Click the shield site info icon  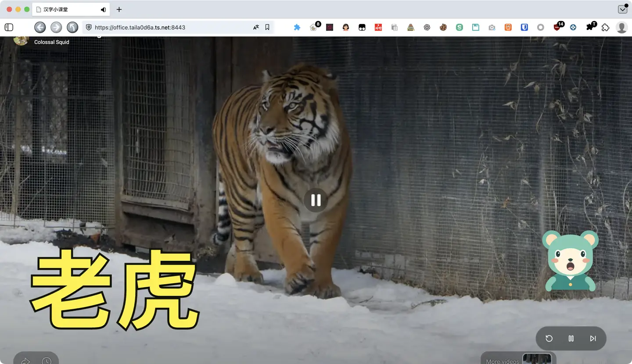tap(89, 27)
